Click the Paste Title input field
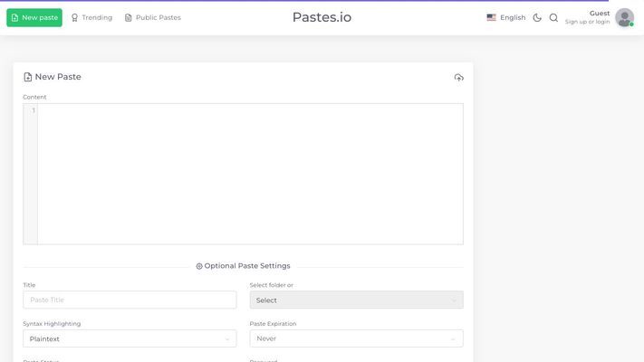The image size is (644, 362). point(130,300)
